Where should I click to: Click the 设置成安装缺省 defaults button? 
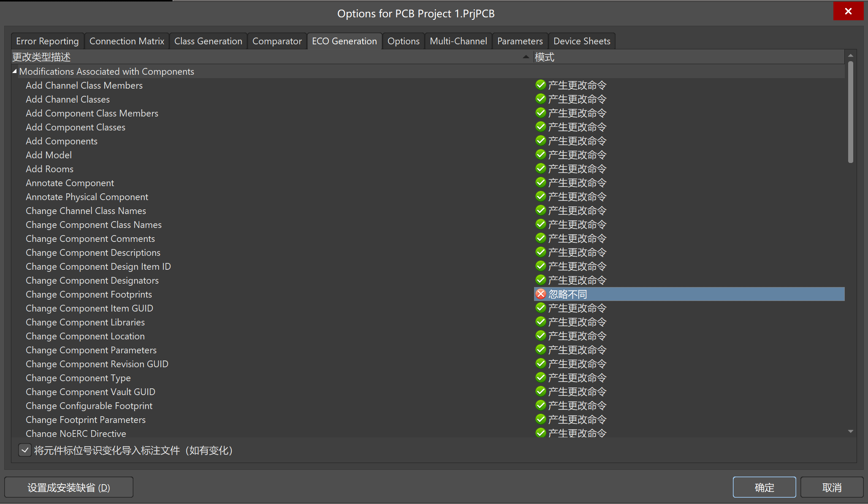coord(69,488)
